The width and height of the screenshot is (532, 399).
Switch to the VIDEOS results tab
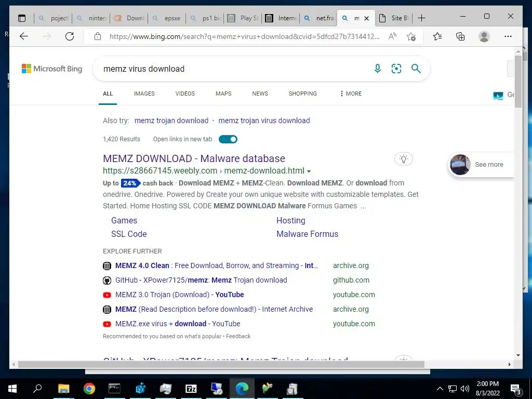185,94
